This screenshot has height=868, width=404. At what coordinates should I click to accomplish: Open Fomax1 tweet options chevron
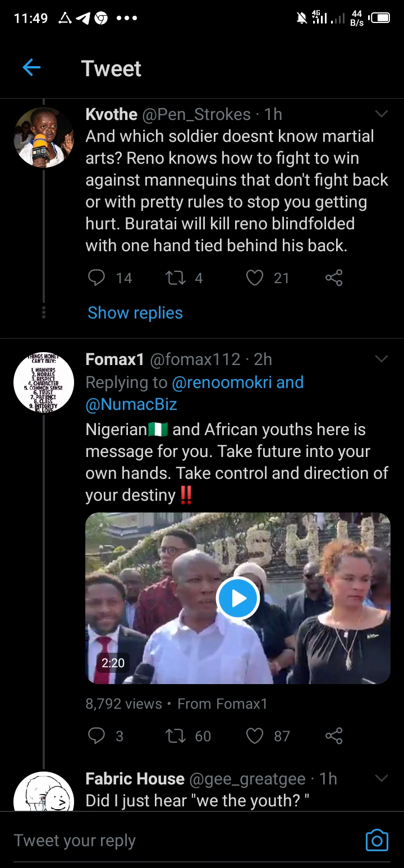382,359
